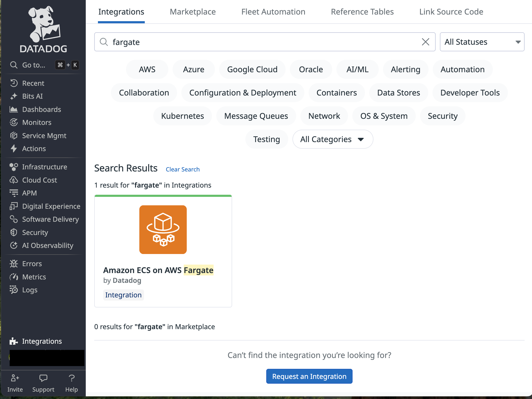
Task: Toggle the AWS category filter chip
Action: (x=147, y=69)
